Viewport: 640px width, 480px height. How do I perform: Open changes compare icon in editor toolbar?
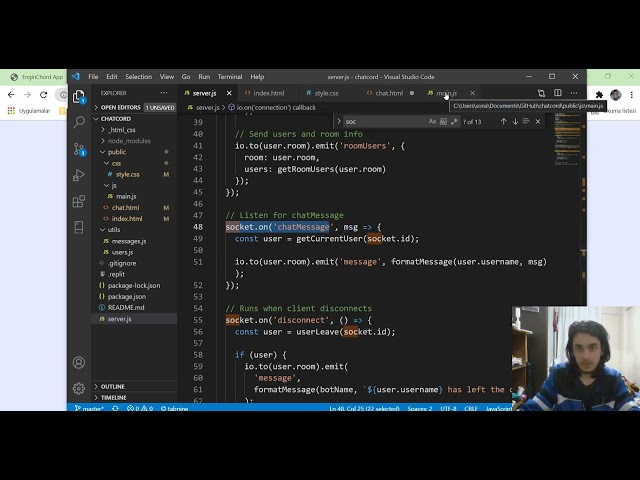(x=541, y=93)
